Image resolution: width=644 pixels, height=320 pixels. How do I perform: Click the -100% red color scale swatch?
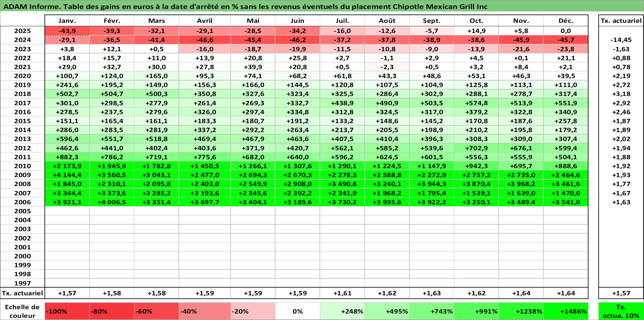[67, 311]
